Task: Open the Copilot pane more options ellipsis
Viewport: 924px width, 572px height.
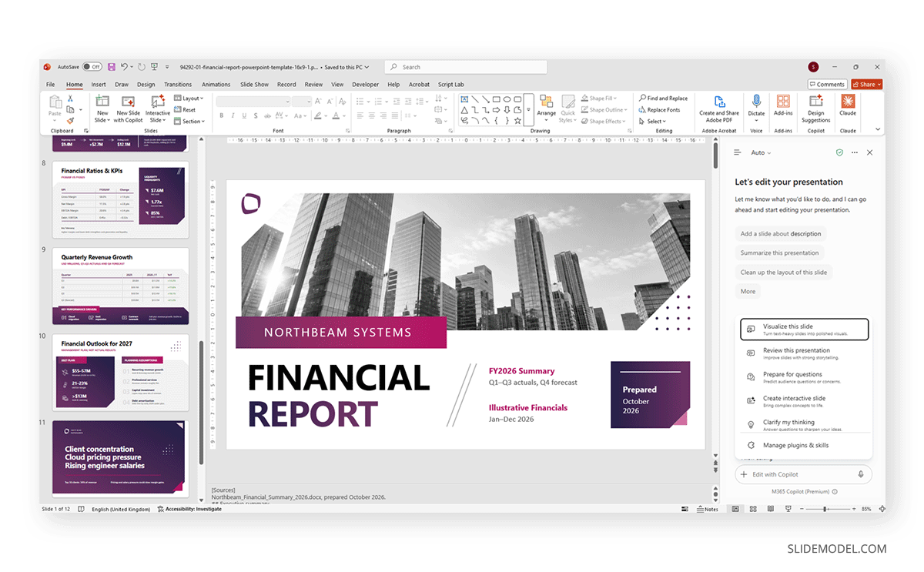Action: [x=855, y=152]
